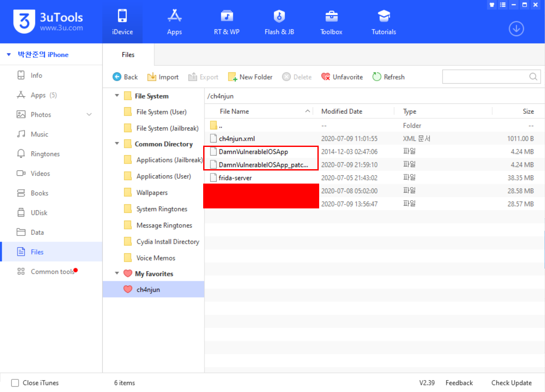The width and height of the screenshot is (545, 392).
Task: Open Photos in sidebar
Action: tap(51, 115)
